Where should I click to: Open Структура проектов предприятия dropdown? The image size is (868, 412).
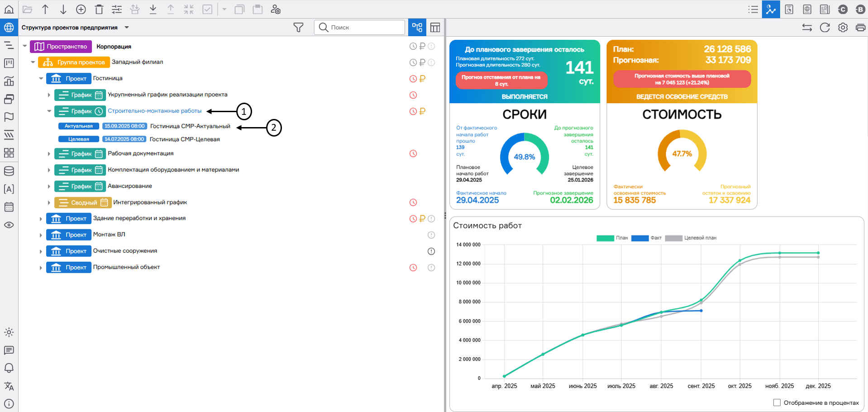(127, 28)
